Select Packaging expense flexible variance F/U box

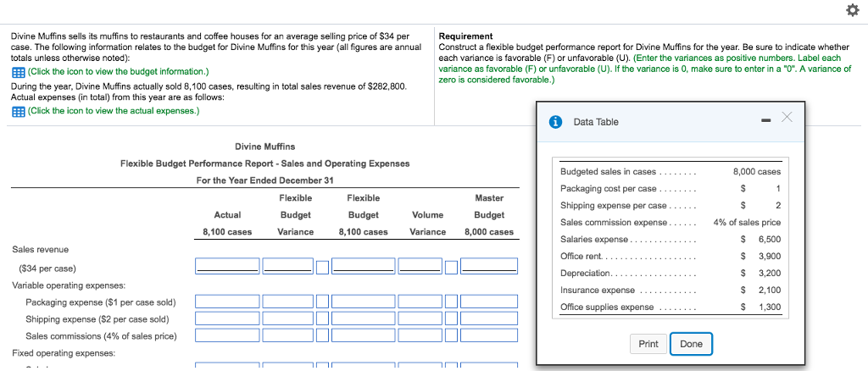point(323,302)
